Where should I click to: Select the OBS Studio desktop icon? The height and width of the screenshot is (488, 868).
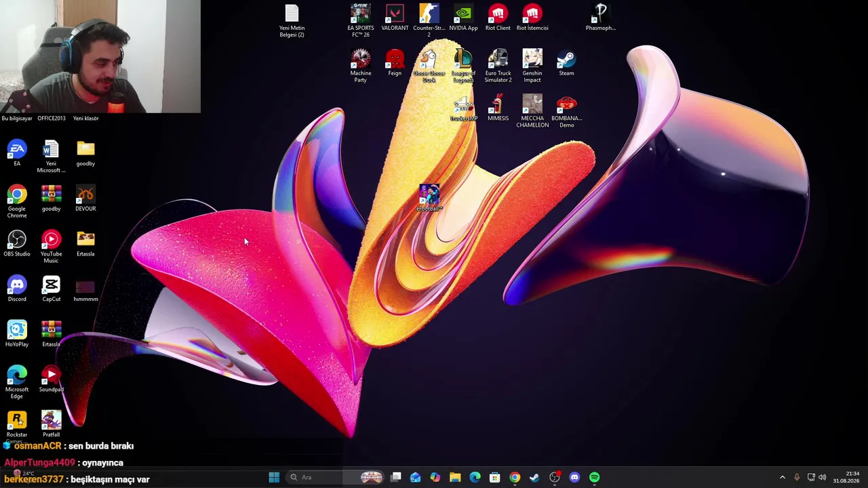[17, 243]
